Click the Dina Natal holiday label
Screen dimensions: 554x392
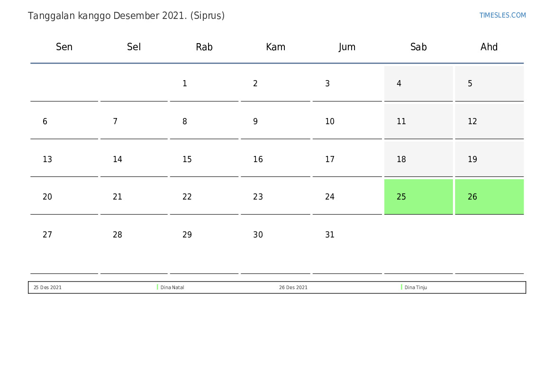[173, 288]
